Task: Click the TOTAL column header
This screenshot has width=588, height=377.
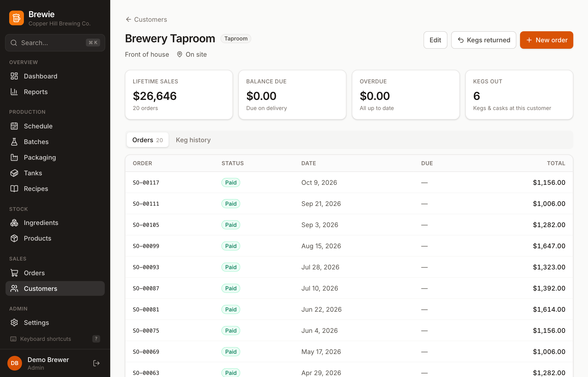Action: [x=556, y=163]
